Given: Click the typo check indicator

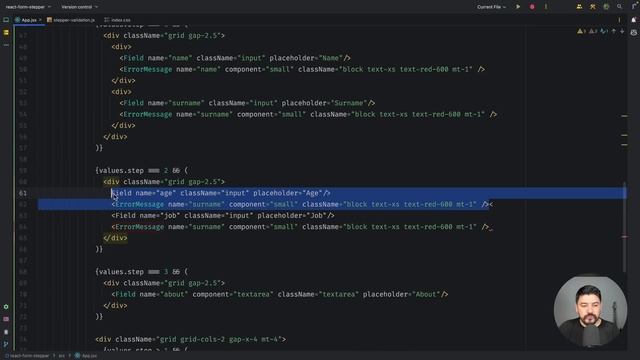Looking at the screenshot, I should (604, 31).
